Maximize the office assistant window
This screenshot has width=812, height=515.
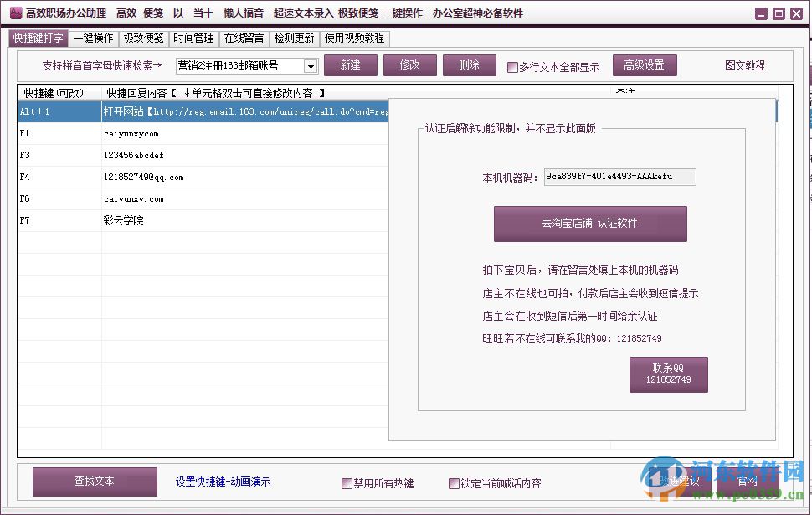(779, 14)
